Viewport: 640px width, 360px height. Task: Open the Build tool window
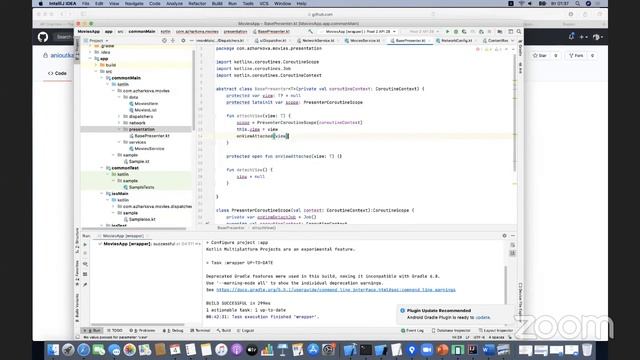coord(224,330)
